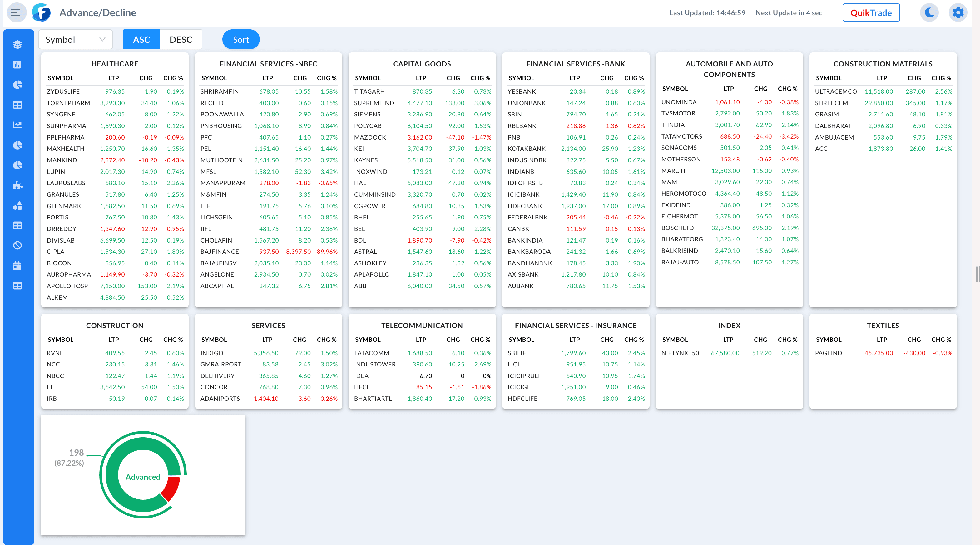980x545 pixels.
Task: Open the puzzle piece icon in sidebar
Action: (17, 185)
